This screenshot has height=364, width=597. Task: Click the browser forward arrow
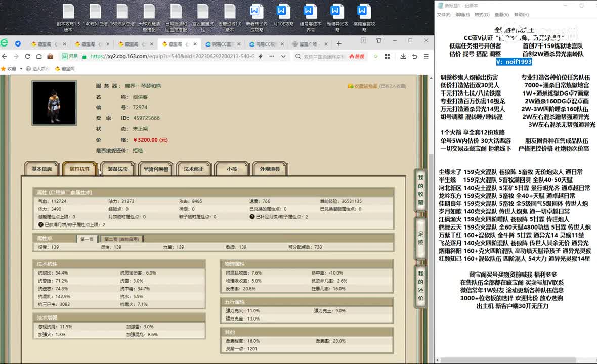coord(16,56)
